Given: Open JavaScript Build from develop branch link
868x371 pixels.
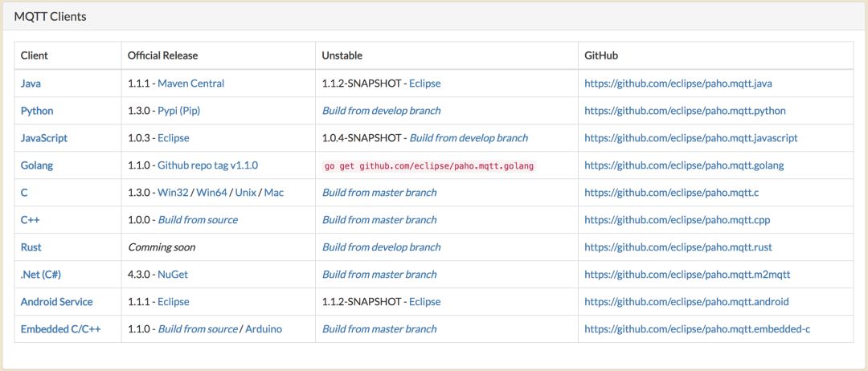Looking at the screenshot, I should (x=469, y=137).
